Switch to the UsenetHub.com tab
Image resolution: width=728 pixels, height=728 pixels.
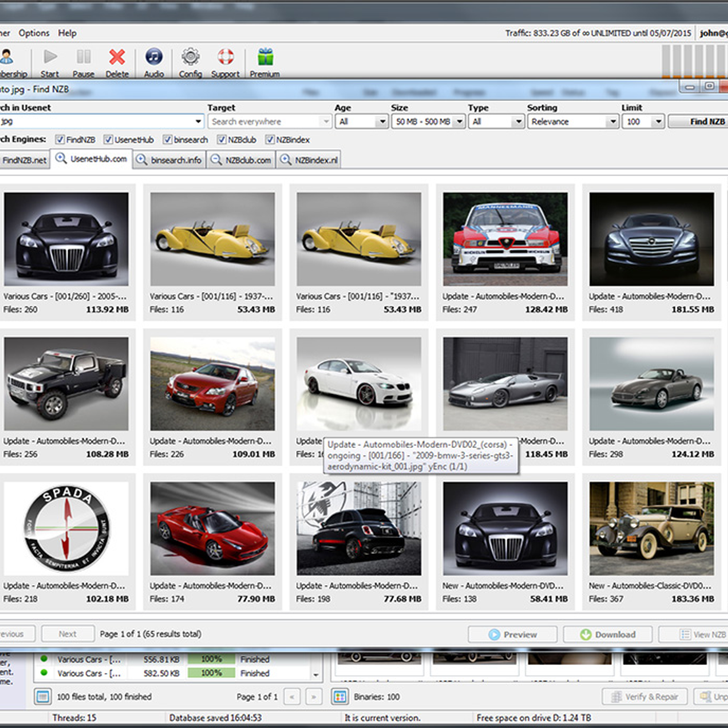[91, 159]
